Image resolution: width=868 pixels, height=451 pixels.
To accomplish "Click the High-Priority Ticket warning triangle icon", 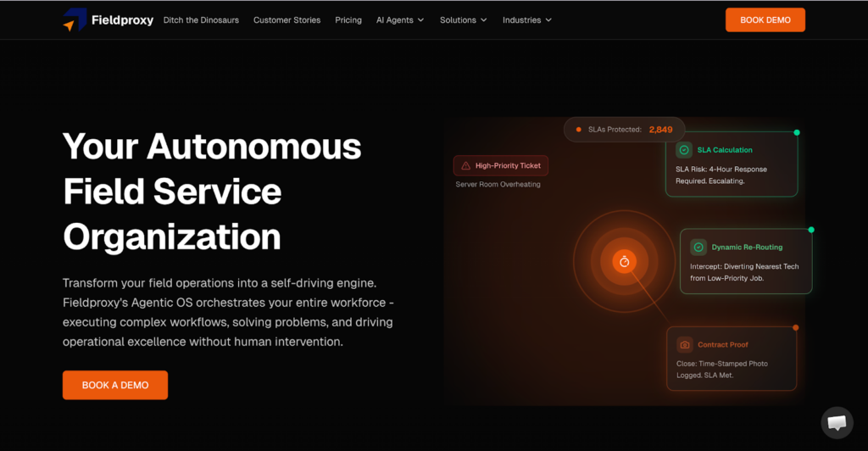I will tap(465, 165).
